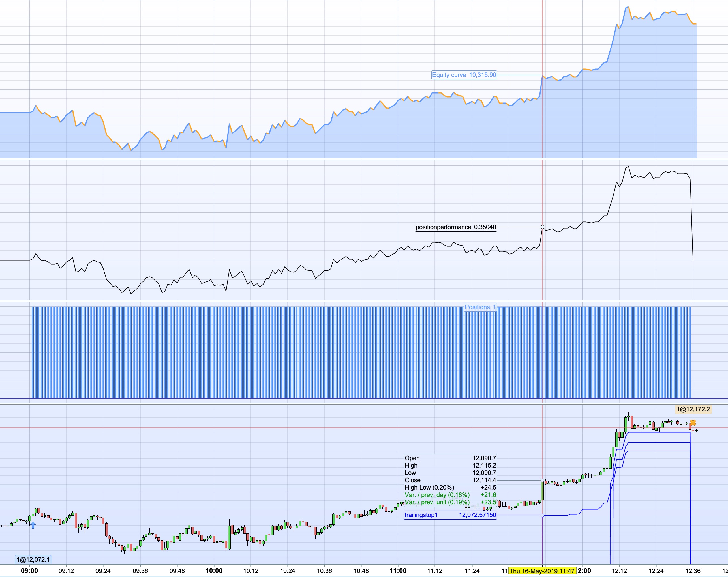Screen dimensions: 728x577
Task: Click the blue long entry arrow marker
Action: click(x=33, y=525)
